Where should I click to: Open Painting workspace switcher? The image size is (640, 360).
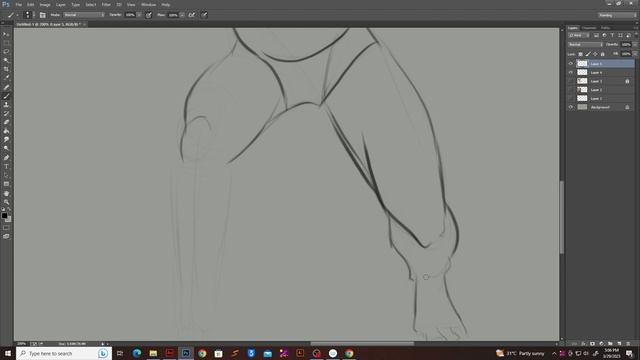[618, 15]
